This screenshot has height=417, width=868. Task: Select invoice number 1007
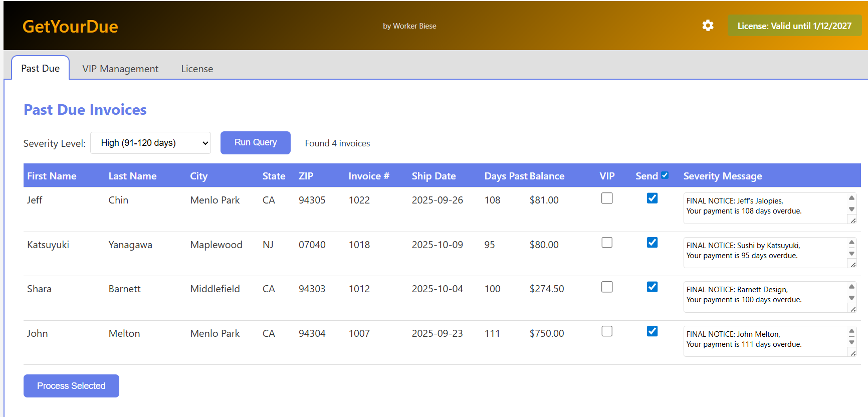pos(359,333)
